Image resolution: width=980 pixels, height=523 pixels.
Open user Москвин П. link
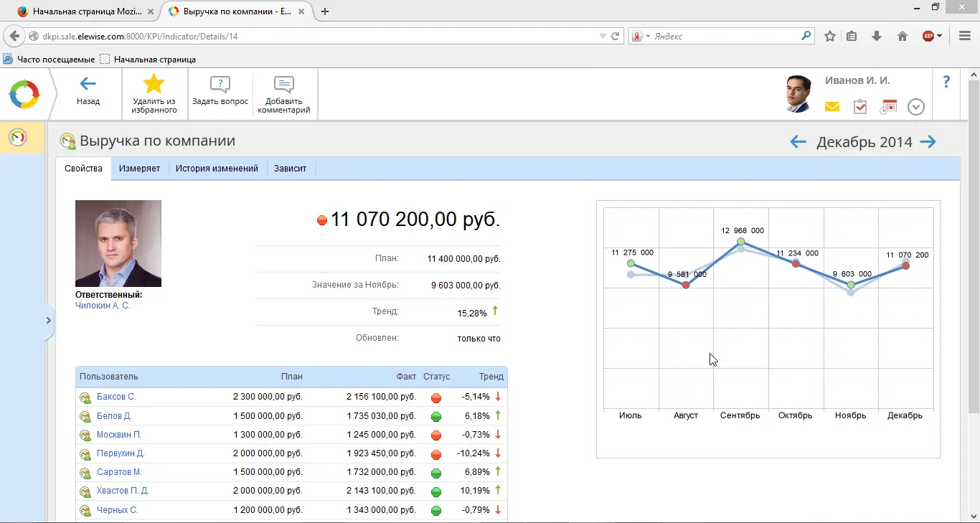coord(119,435)
